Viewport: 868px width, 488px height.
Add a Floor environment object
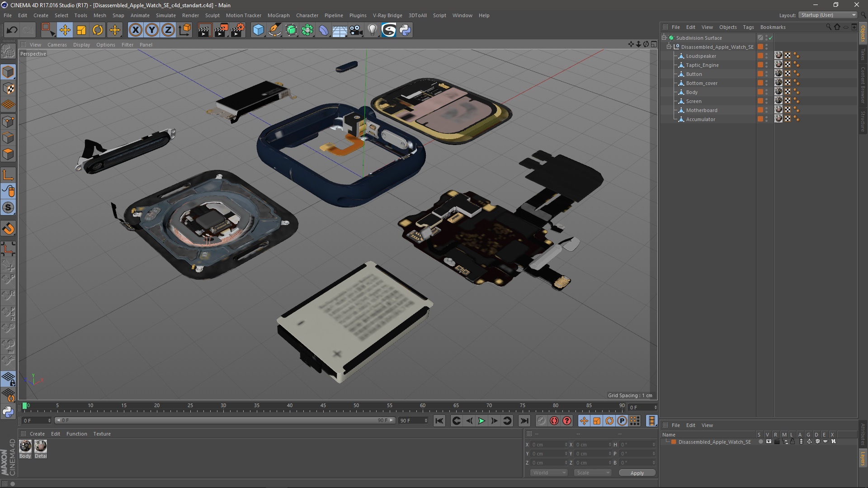[x=340, y=30]
